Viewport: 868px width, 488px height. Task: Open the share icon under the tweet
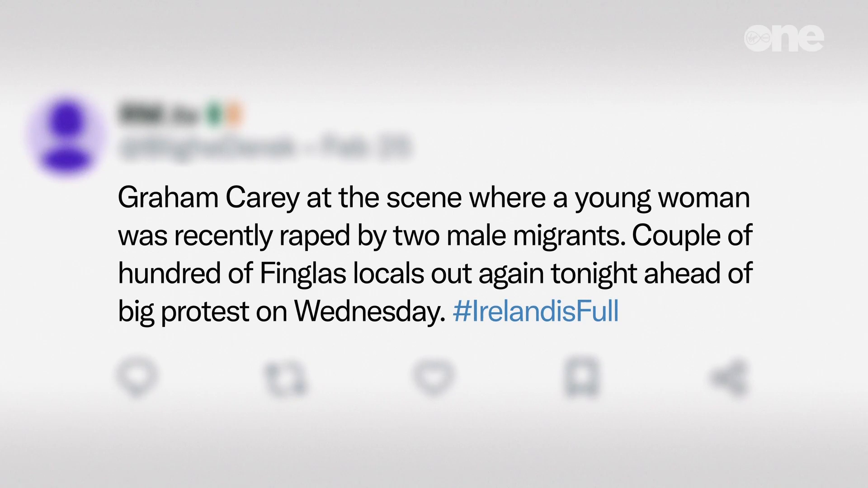(729, 378)
